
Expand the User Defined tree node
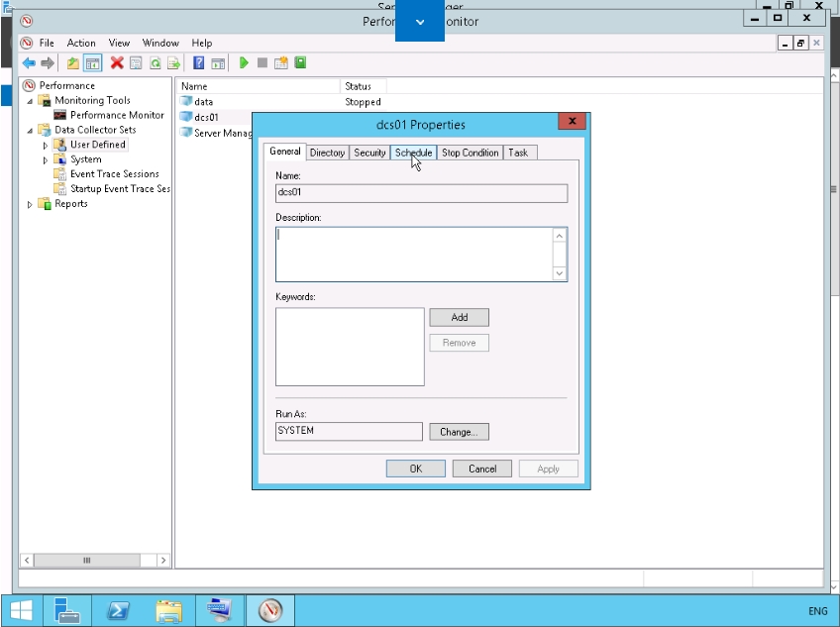tap(46, 145)
